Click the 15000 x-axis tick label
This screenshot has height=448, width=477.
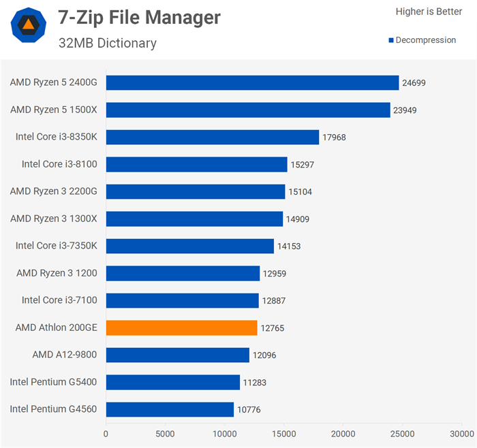pos(283,434)
